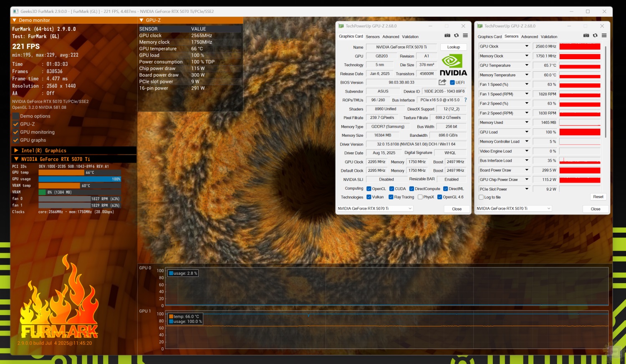Click the screenshot camera icon in Graphics Card window
Image resolution: width=626 pixels, height=364 pixels.
447,36
